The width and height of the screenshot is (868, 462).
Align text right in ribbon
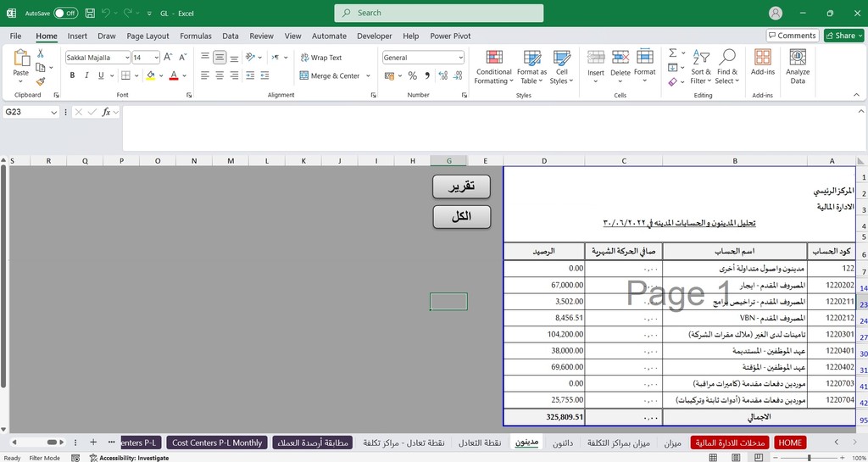234,75
